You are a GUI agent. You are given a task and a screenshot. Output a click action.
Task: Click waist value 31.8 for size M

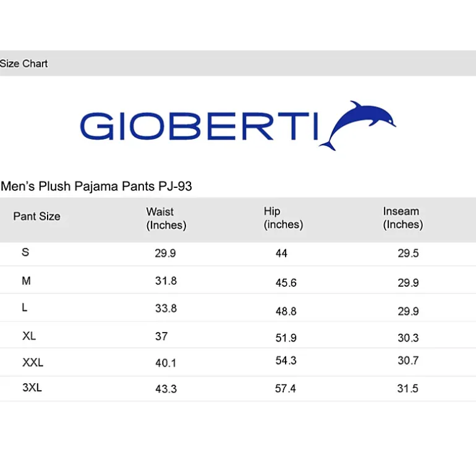pos(166,281)
